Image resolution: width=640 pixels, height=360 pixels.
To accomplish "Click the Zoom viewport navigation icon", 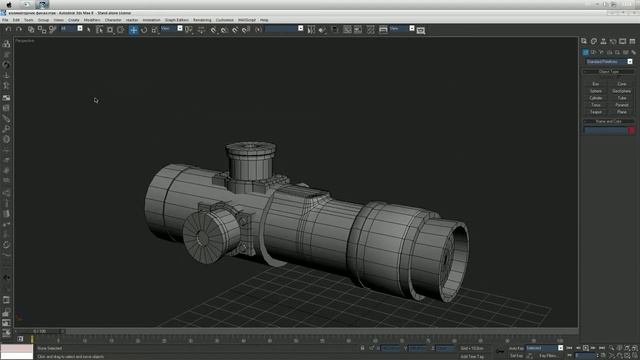I will tap(611, 348).
